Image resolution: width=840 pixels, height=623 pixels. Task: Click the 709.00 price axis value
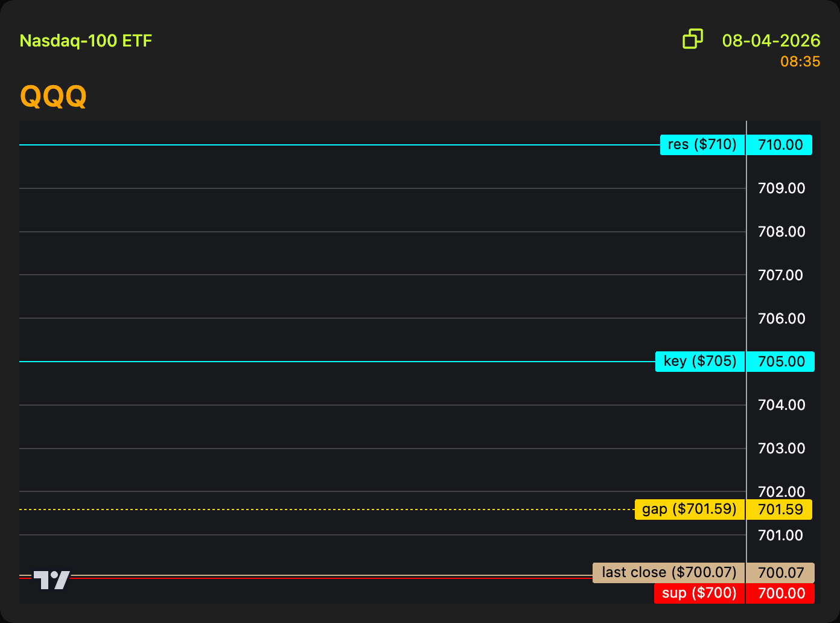click(x=781, y=188)
